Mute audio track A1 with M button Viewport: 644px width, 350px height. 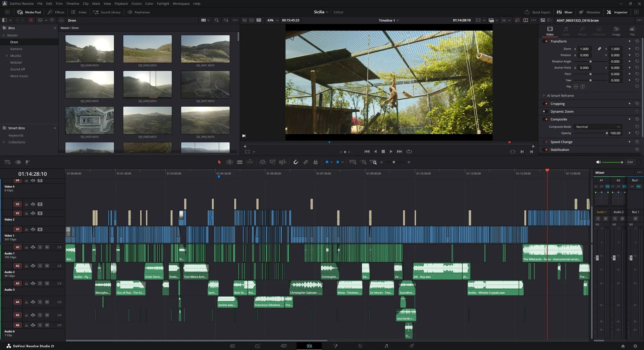tap(47, 247)
